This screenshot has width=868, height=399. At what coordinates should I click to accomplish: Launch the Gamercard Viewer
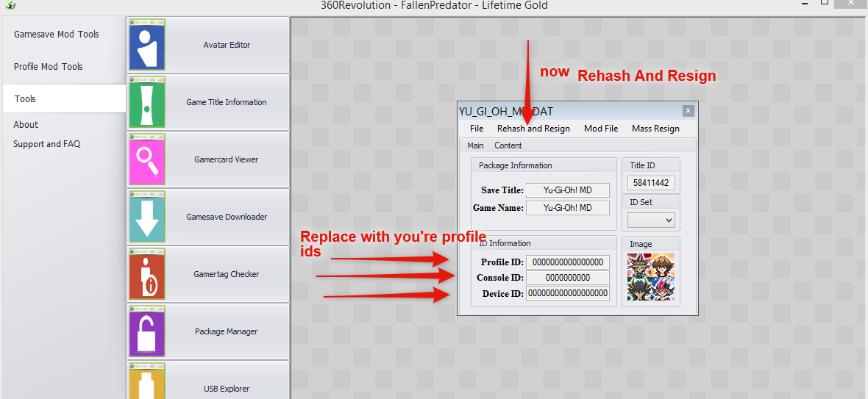click(x=207, y=159)
